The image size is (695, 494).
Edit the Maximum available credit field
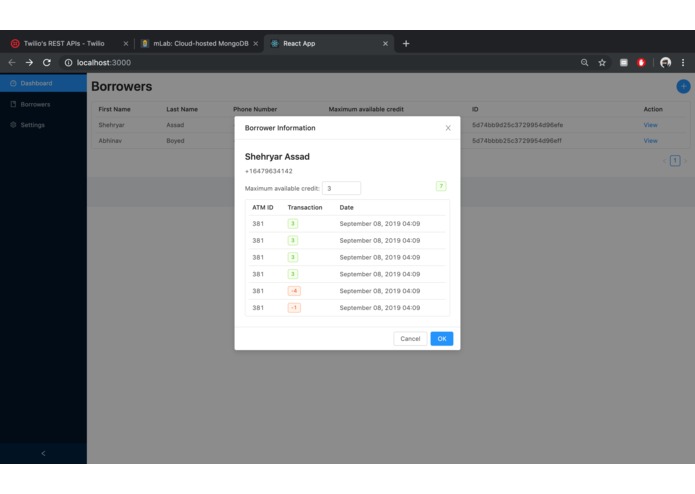pyautogui.click(x=341, y=188)
